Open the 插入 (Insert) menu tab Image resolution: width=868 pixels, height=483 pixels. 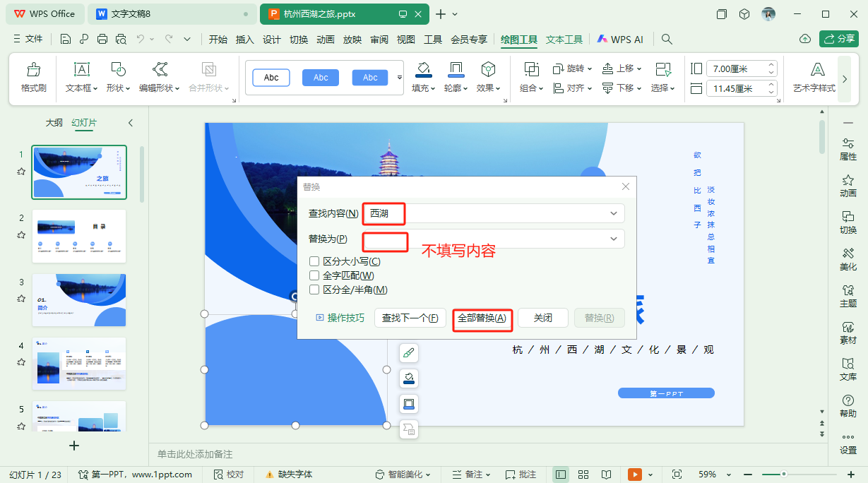244,40
